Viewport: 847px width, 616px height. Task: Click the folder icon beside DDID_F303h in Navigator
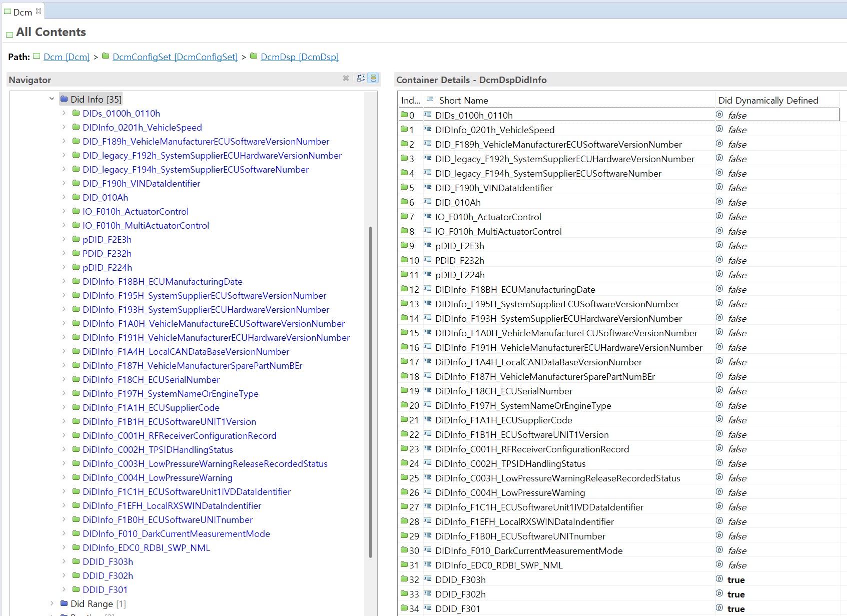click(x=76, y=561)
